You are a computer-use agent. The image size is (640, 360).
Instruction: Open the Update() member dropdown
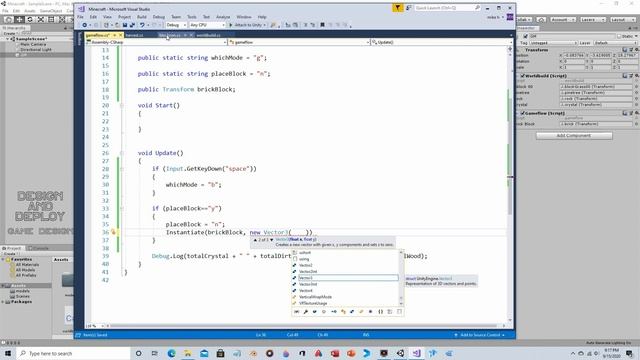441,42
